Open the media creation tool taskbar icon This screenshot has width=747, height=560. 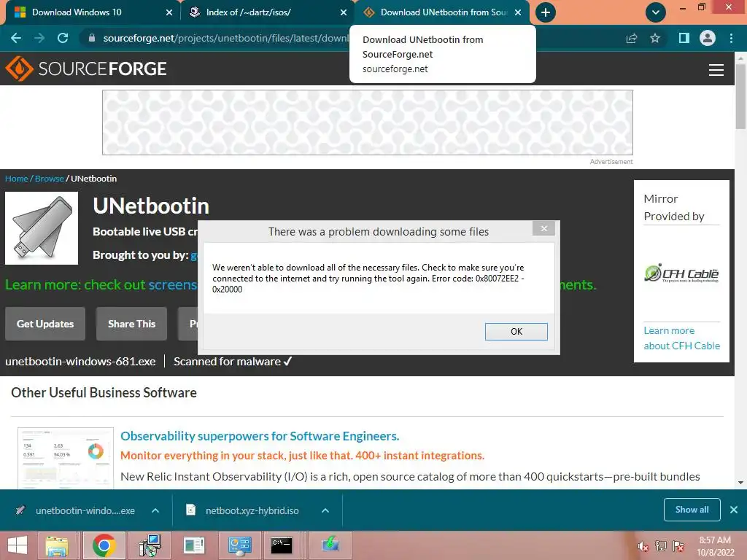[x=330, y=545]
